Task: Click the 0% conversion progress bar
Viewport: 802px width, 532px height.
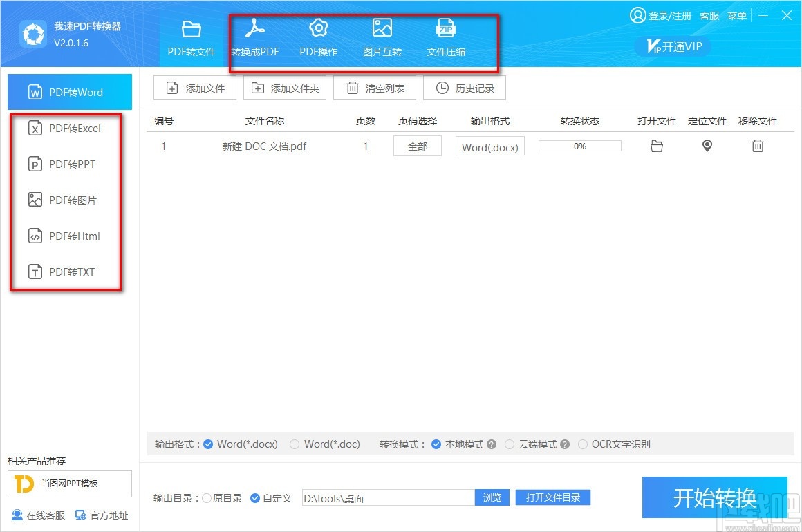Action: tap(579, 146)
